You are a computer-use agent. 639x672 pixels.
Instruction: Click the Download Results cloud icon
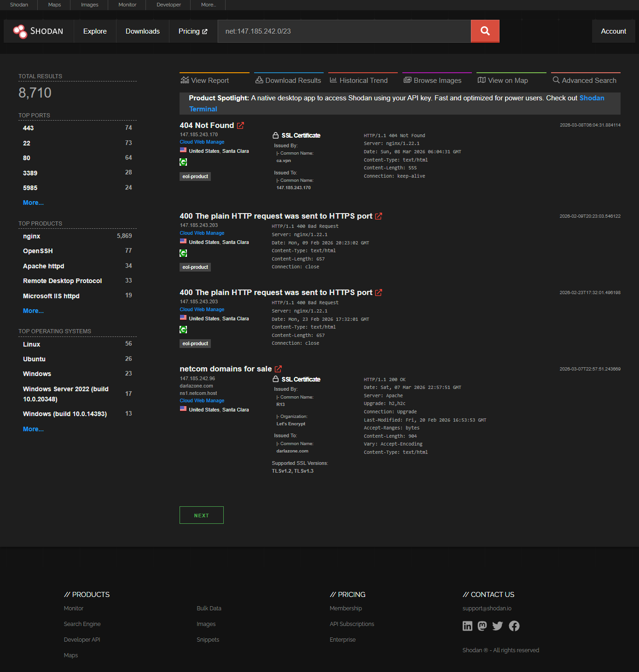click(x=259, y=80)
